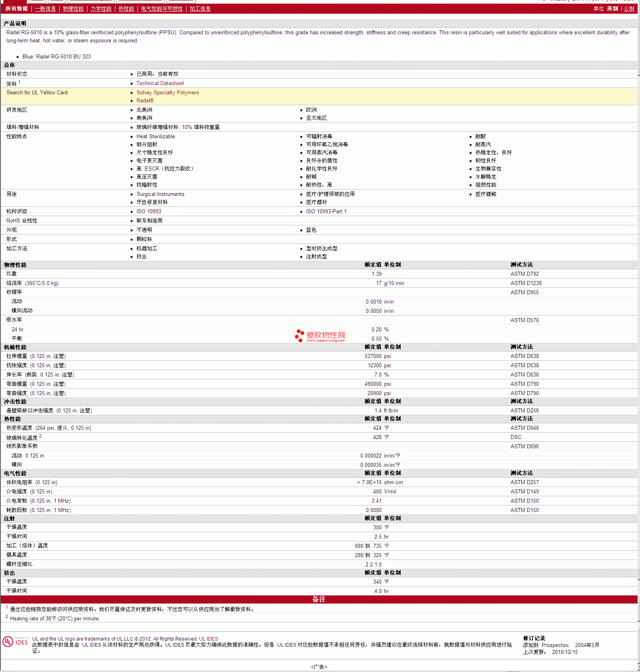Click the '3.41' 介电常数 value
Image resolution: width=640 pixels, height=672 pixels.
point(376,501)
